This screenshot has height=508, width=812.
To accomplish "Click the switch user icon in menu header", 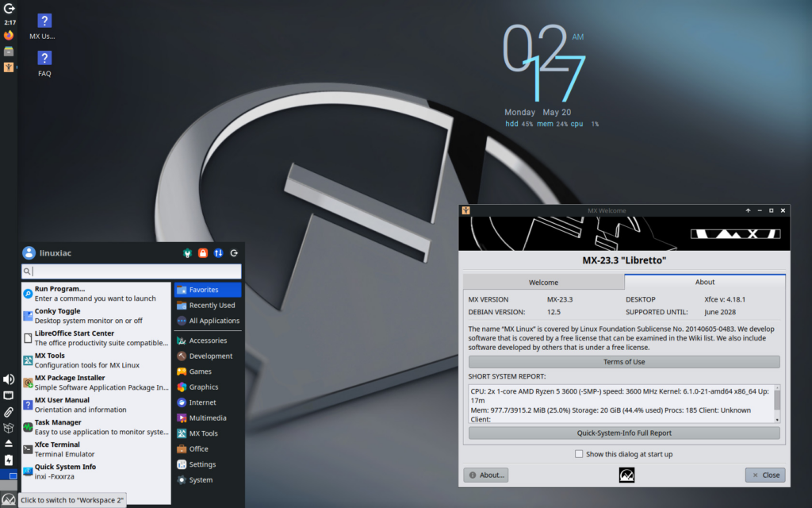I will (219, 253).
